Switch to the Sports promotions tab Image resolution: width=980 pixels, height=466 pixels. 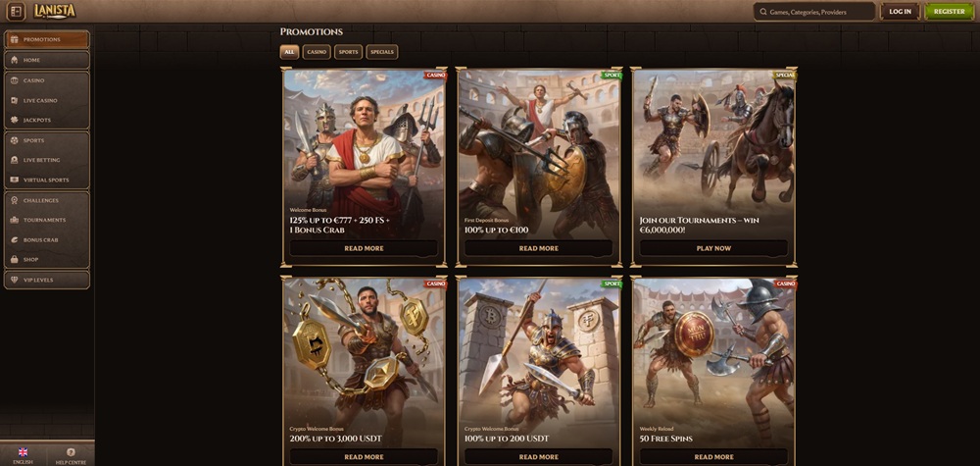tap(348, 52)
